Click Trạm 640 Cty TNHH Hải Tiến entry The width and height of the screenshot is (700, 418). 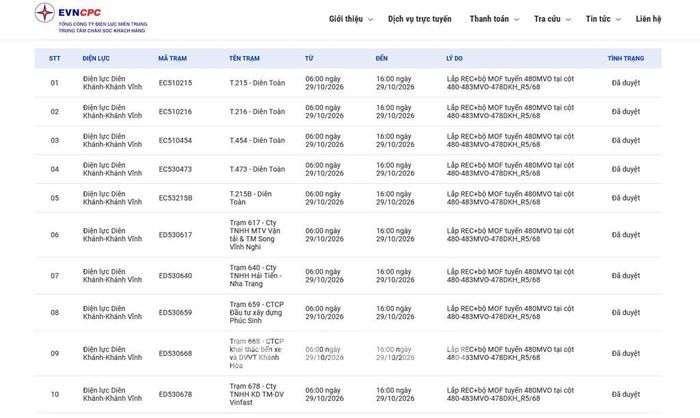coord(255,276)
